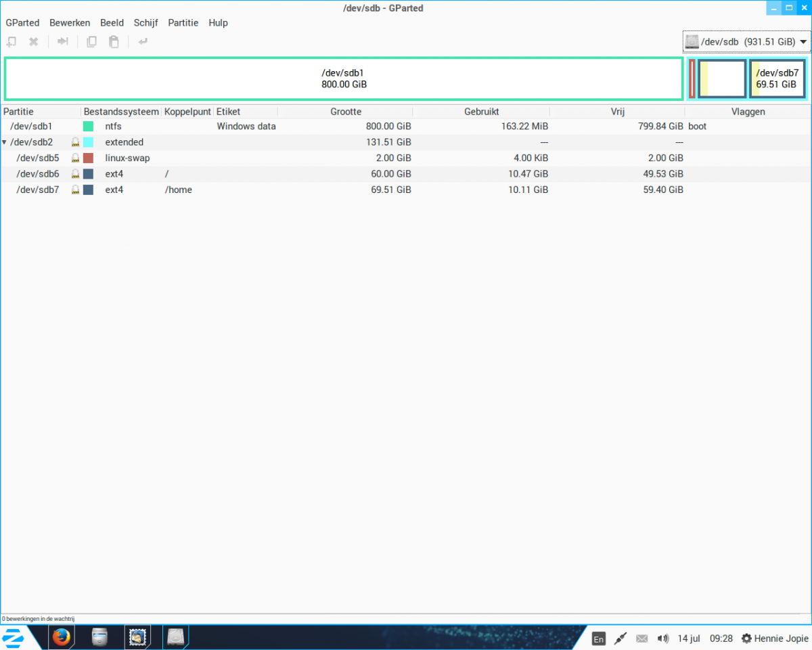Image resolution: width=812 pixels, height=650 pixels.
Task: Click the mail envelope tray icon
Action: (x=641, y=638)
